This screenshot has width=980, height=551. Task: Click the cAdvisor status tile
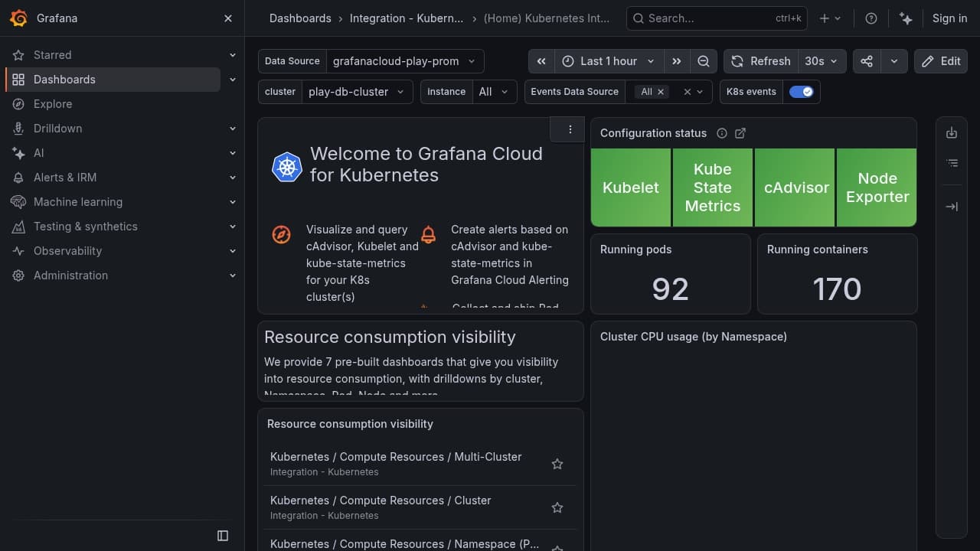795,187
